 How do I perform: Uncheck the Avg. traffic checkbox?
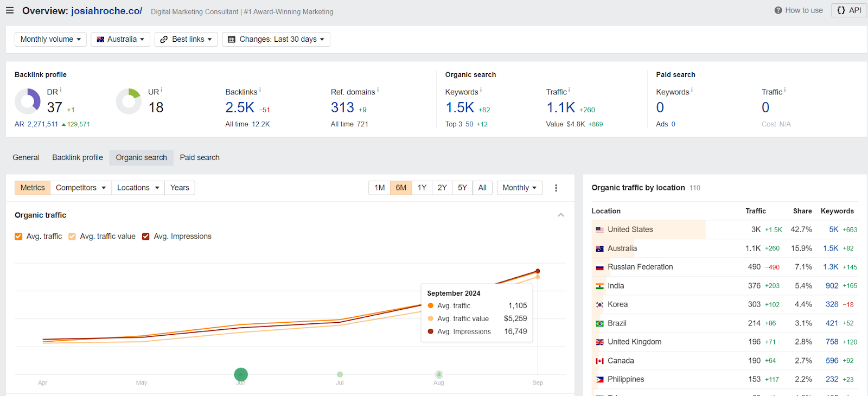[18, 237]
